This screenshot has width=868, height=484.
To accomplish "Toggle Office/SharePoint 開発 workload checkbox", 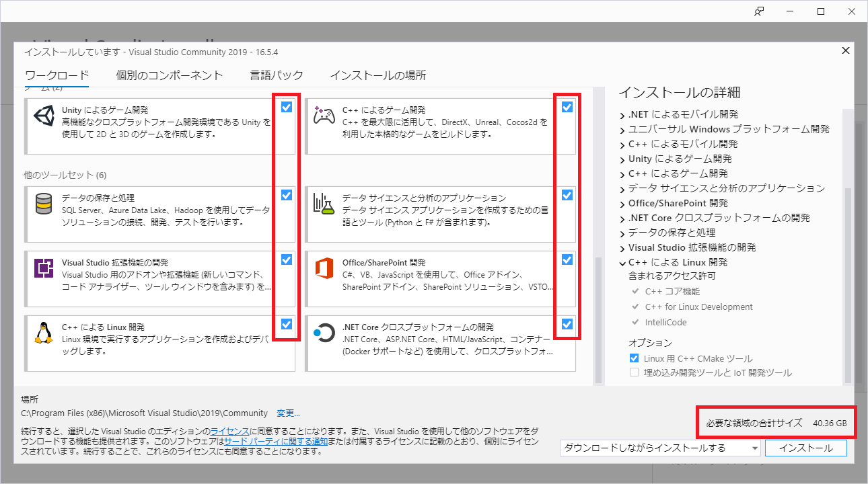I will click(567, 259).
